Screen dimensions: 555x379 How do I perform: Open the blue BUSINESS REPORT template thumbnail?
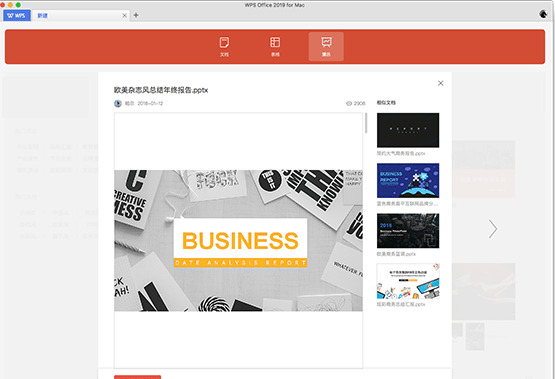click(408, 180)
